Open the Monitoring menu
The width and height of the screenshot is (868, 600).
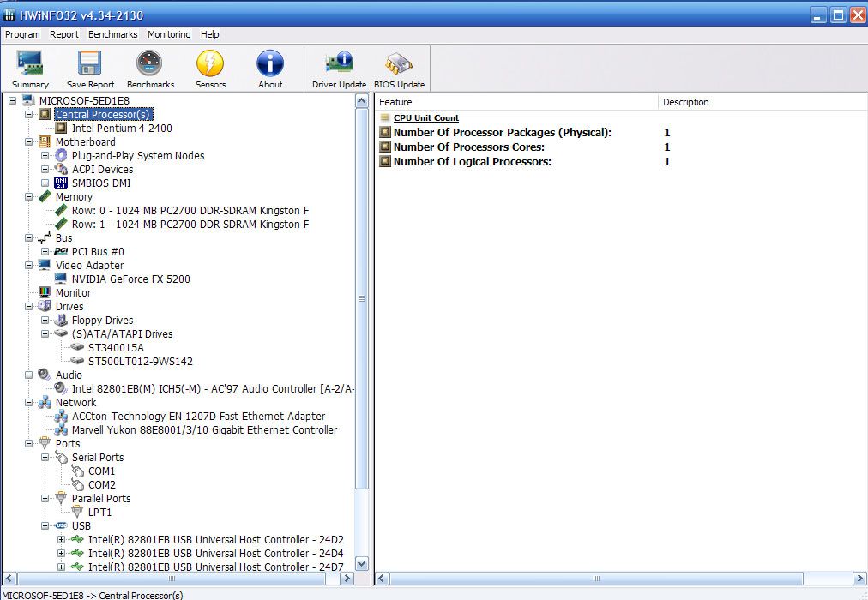[169, 34]
